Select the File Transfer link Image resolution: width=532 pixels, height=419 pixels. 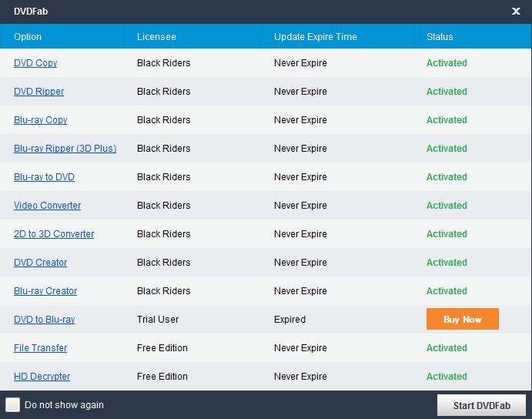(40, 348)
